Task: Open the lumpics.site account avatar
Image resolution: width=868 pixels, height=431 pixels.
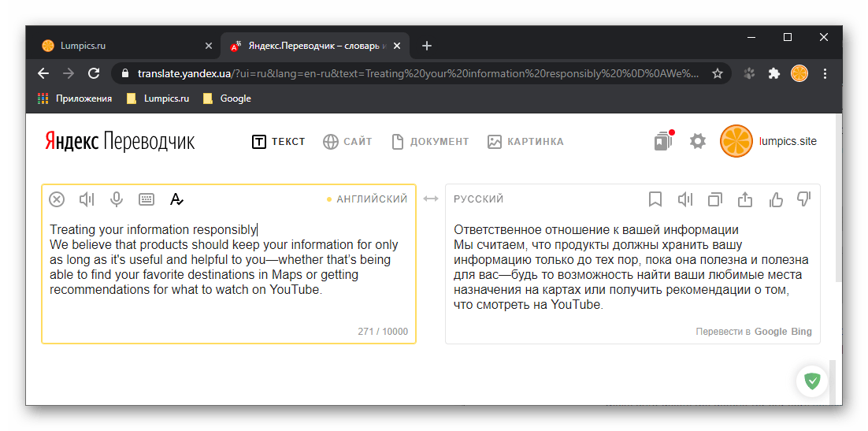Action: tap(736, 141)
